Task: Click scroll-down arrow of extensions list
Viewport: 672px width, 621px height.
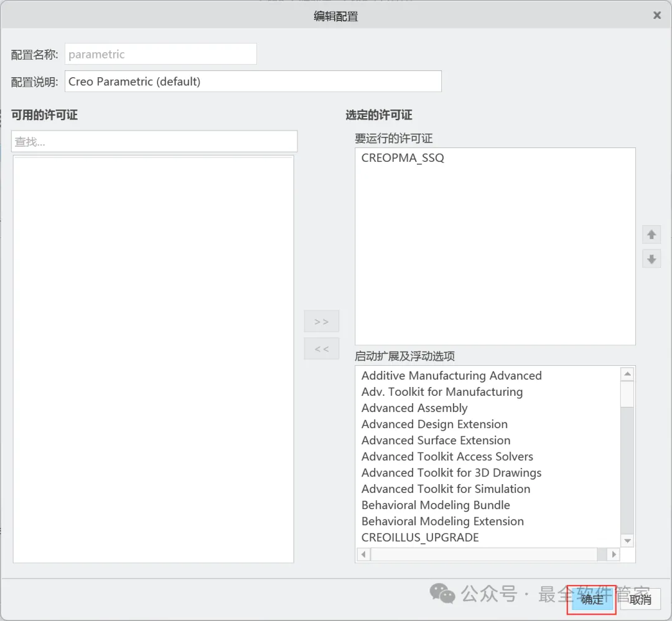Action: [x=627, y=541]
